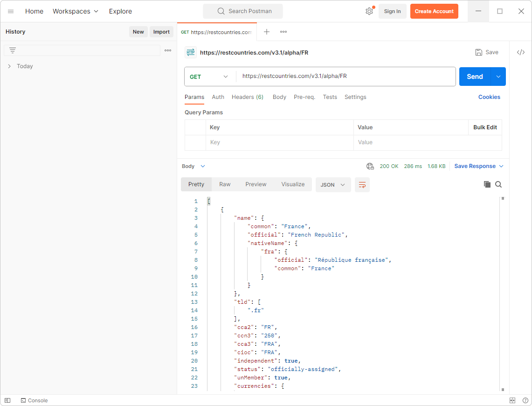
Task: Click the HTTP request type icon
Action: [191, 52]
